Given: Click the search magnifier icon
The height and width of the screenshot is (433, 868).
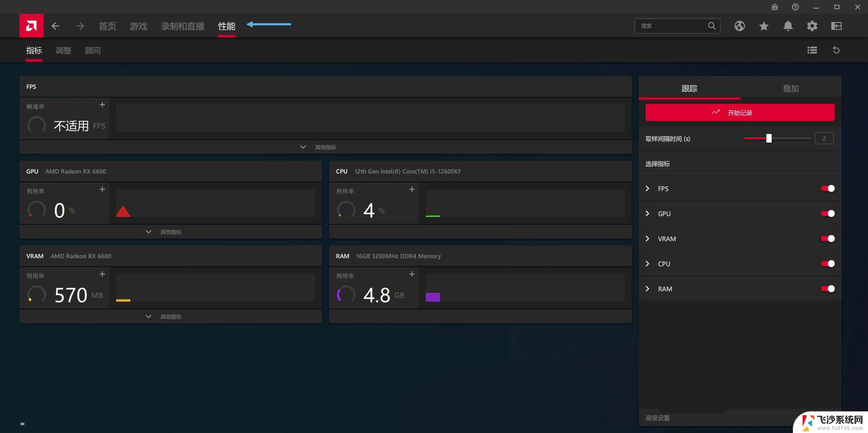Looking at the screenshot, I should click(712, 26).
